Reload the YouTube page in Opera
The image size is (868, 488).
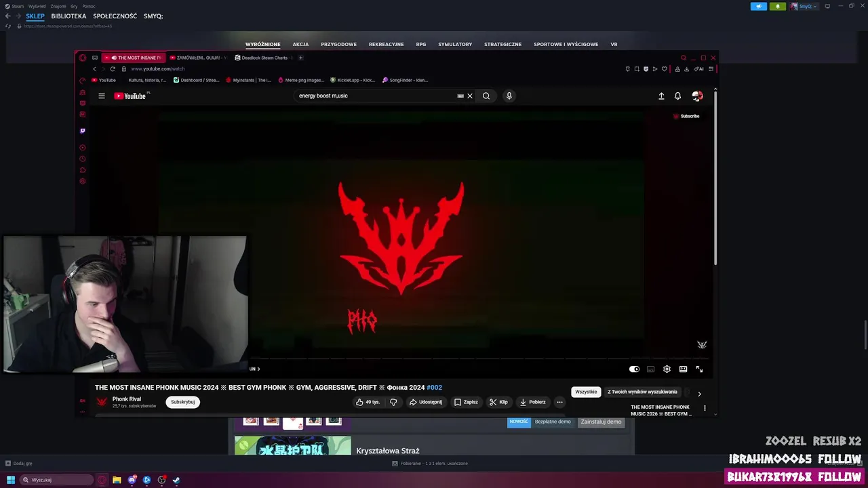(113, 68)
